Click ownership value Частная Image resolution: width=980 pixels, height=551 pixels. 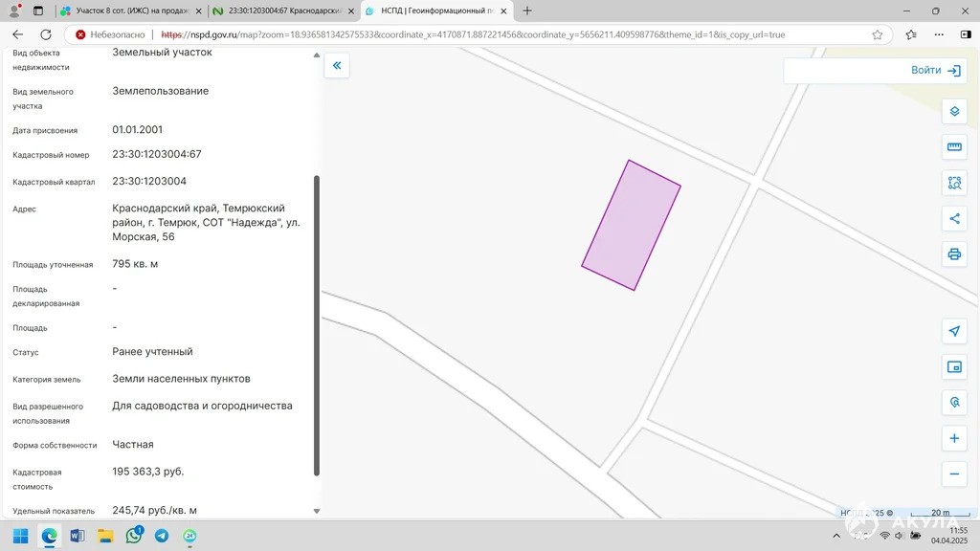point(133,445)
